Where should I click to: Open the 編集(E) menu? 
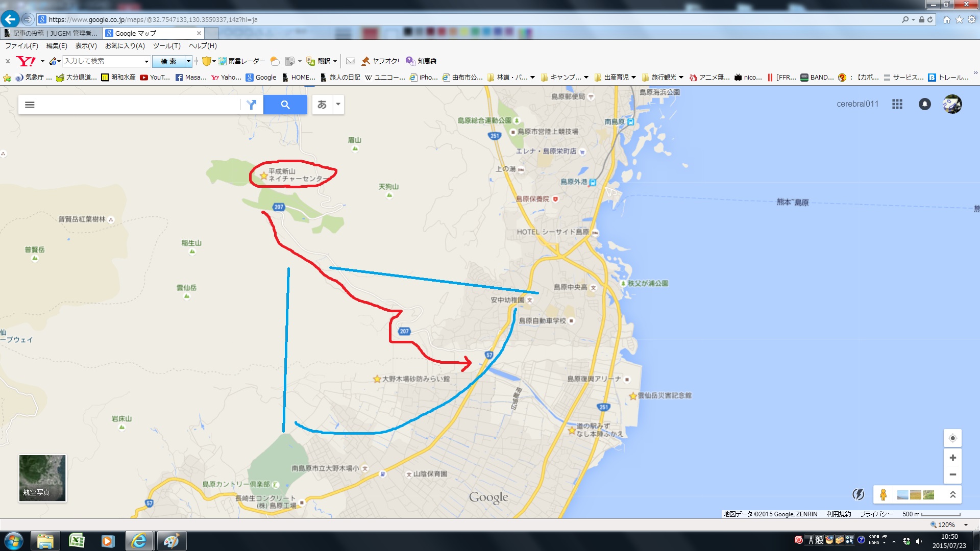pyautogui.click(x=57, y=46)
